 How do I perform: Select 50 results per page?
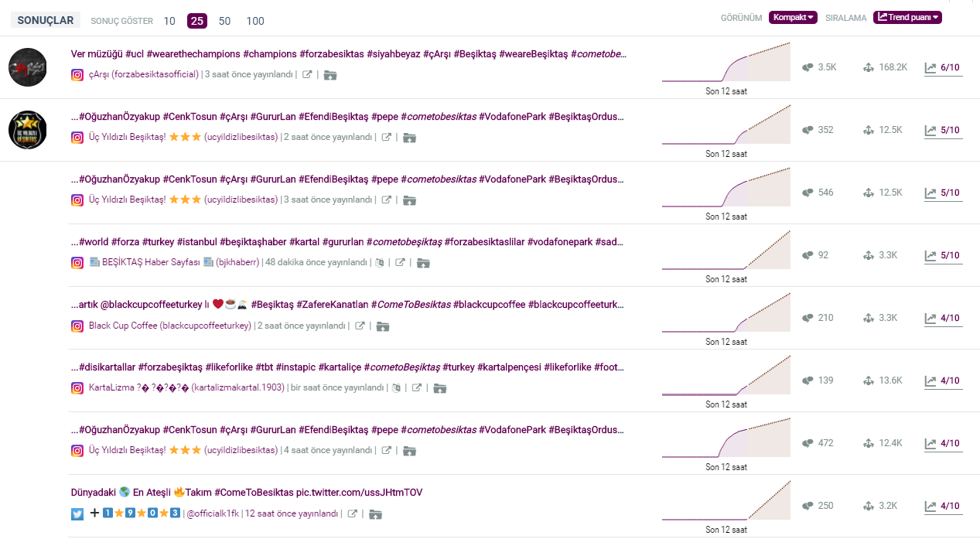click(x=224, y=21)
